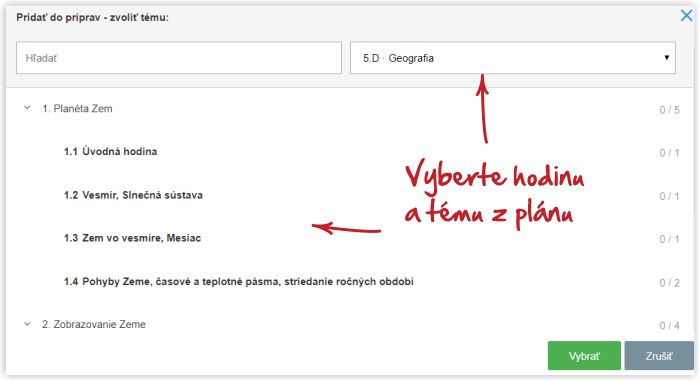Click the '0 / 5' counter of Planéta Zem

669,110
